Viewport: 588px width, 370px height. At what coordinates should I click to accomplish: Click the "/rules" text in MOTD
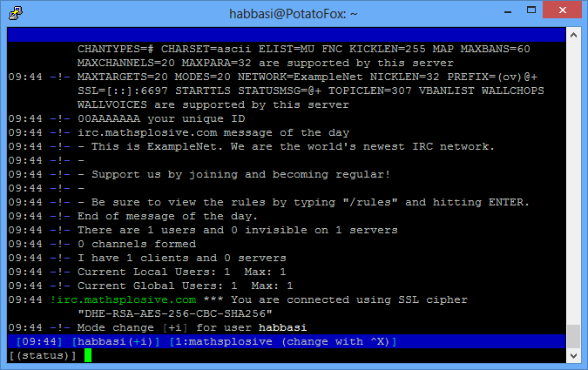click(x=369, y=203)
